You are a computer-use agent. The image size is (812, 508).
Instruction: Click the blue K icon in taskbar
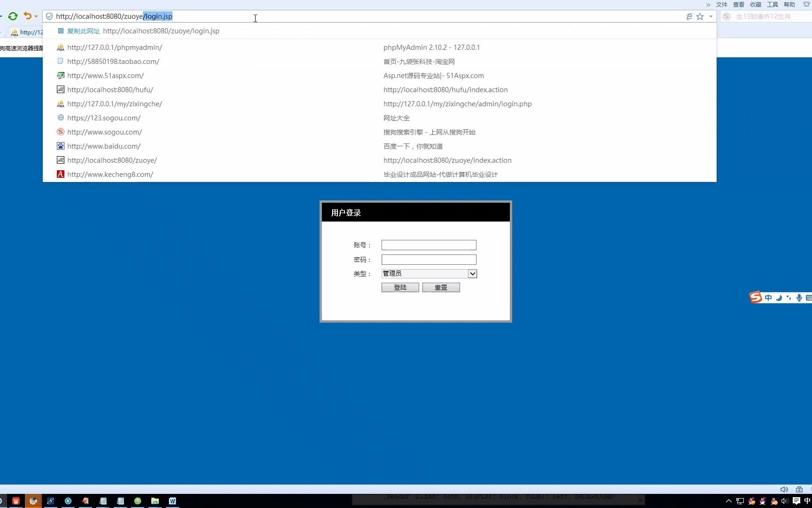coord(68,501)
